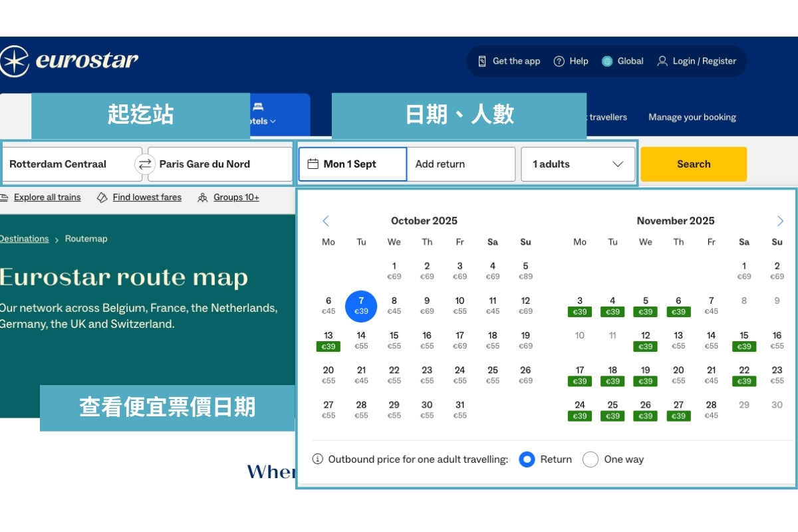Open the Get the app link
The image size is (798, 532).
coord(509,61)
